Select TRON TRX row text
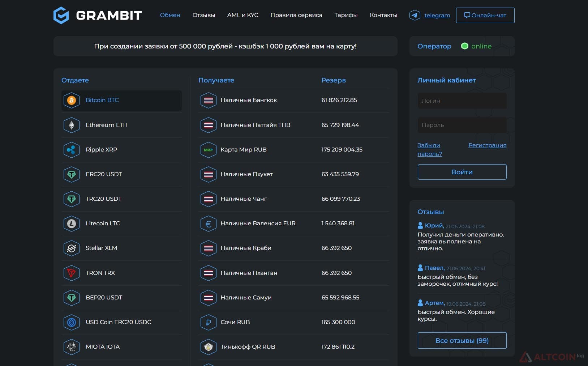The width and height of the screenshot is (588, 366). [x=100, y=273]
